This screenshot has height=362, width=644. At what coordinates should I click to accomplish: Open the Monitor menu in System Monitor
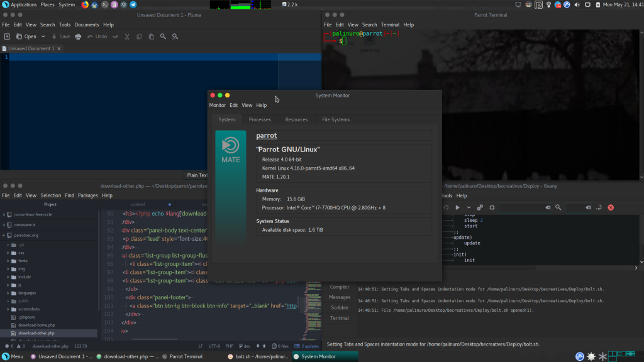217,105
